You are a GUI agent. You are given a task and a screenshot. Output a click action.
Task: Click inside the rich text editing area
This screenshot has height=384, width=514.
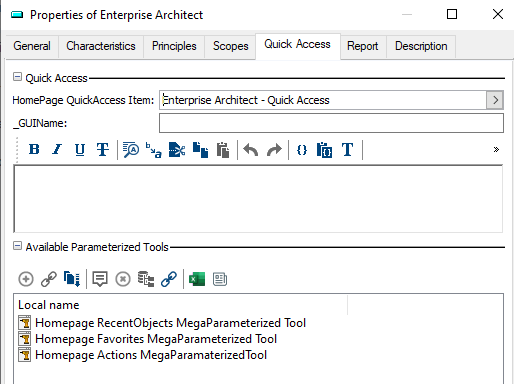258,199
